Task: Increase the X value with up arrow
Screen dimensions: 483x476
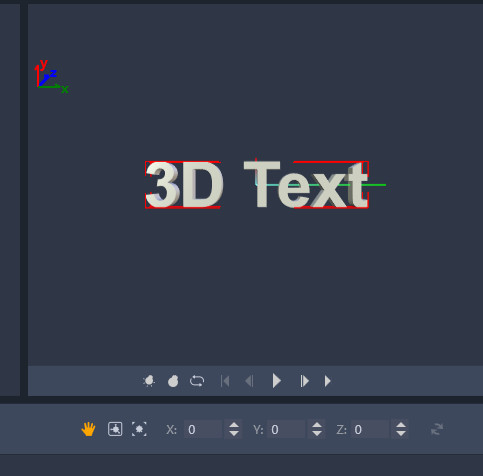Action: (234, 425)
